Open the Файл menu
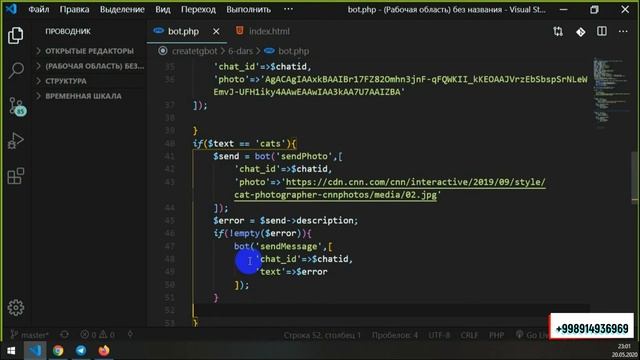Viewport: 640px width, 360px height. [x=39, y=9]
